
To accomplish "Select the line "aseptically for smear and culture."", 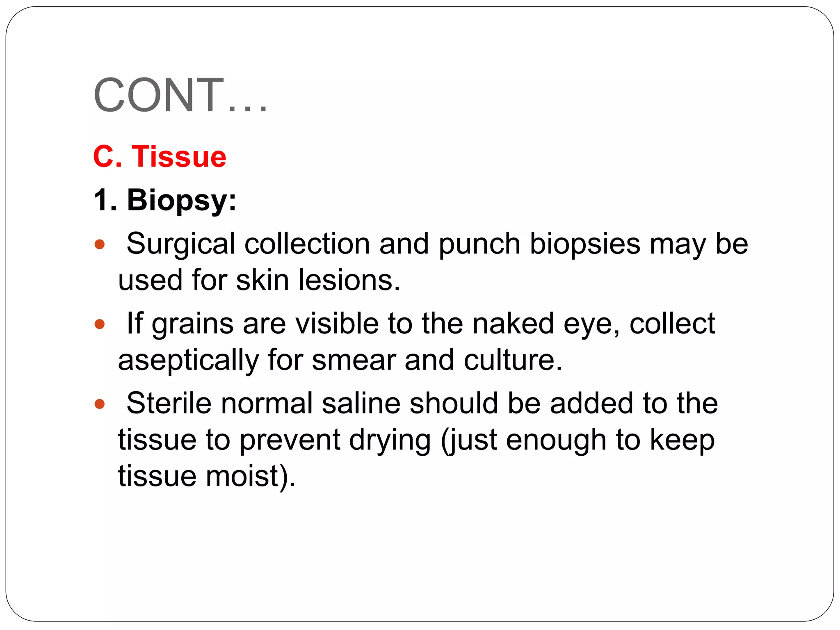I will pos(340,361).
